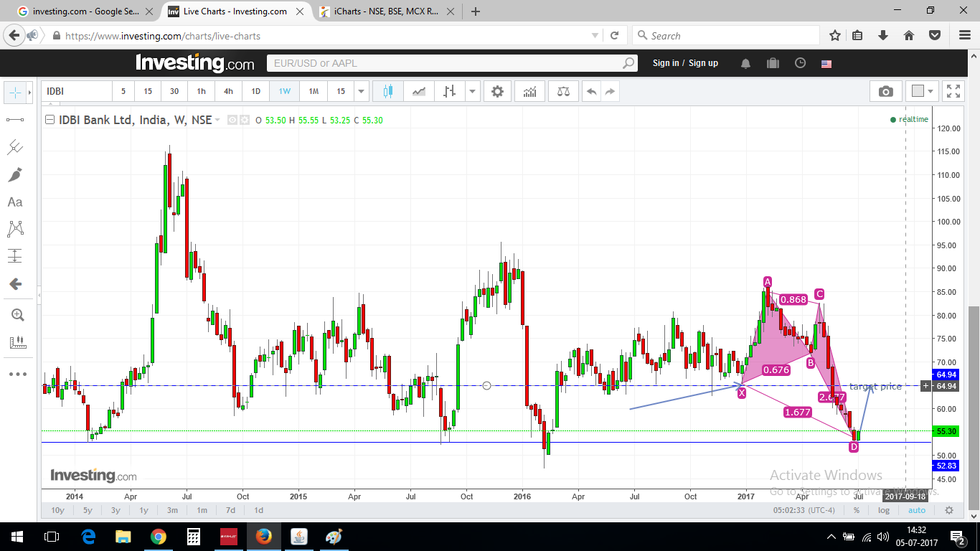This screenshot has width=980, height=551.
Task: Click the Sign in link
Action: (666, 63)
